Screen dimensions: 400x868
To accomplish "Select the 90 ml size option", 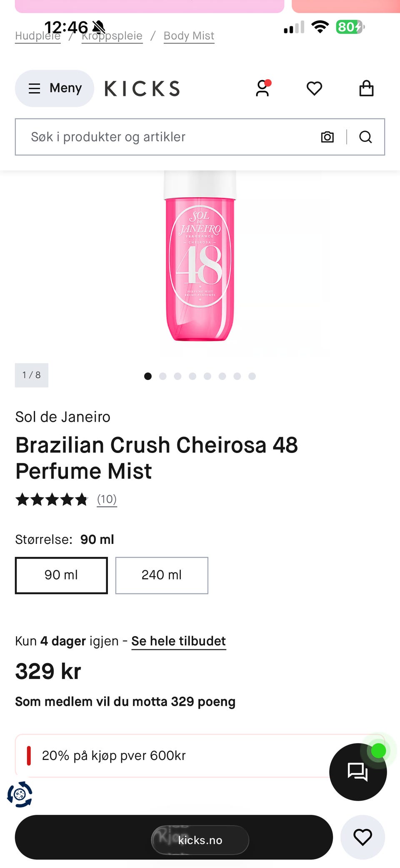I will [x=61, y=575].
